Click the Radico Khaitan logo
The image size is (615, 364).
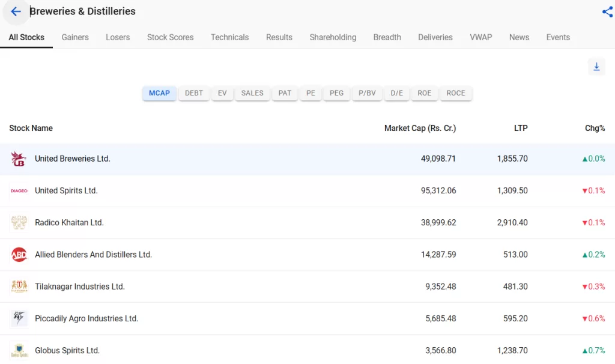tap(19, 222)
